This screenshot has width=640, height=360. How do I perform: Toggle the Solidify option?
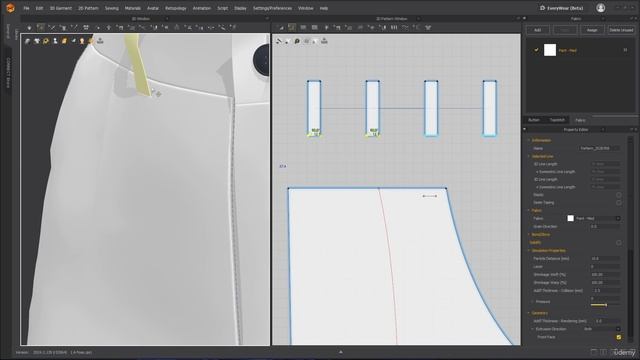(x=619, y=242)
